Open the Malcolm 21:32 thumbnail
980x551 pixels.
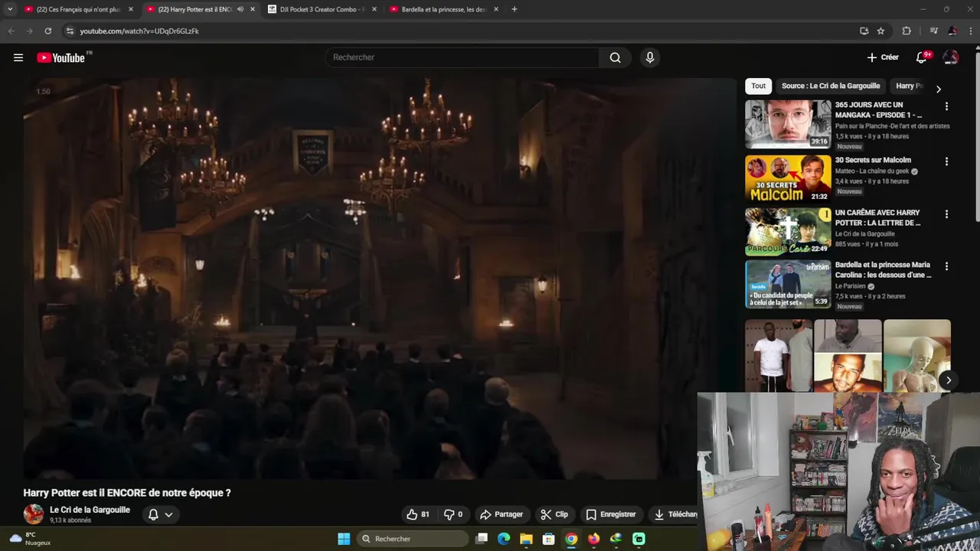pos(788,178)
